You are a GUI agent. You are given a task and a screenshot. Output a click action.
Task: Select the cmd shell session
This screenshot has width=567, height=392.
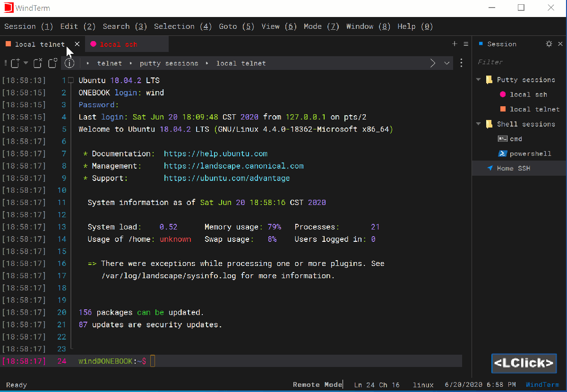(516, 139)
